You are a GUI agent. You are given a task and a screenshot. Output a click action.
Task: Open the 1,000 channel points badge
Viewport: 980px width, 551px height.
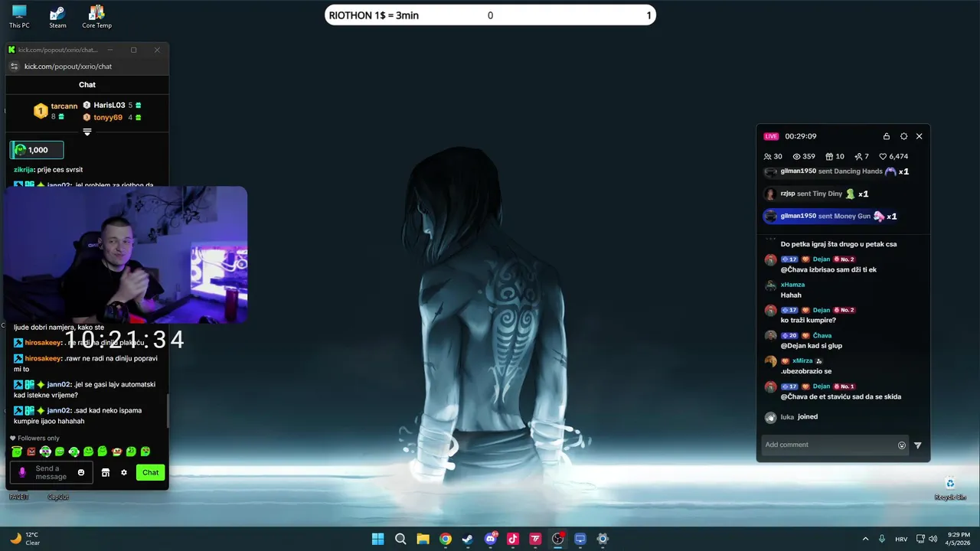point(36,150)
